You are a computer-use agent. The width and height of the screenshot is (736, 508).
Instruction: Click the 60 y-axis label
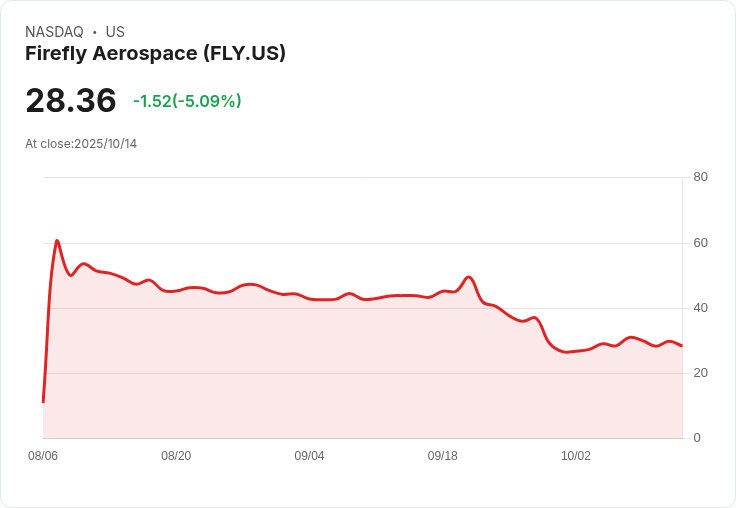point(700,243)
